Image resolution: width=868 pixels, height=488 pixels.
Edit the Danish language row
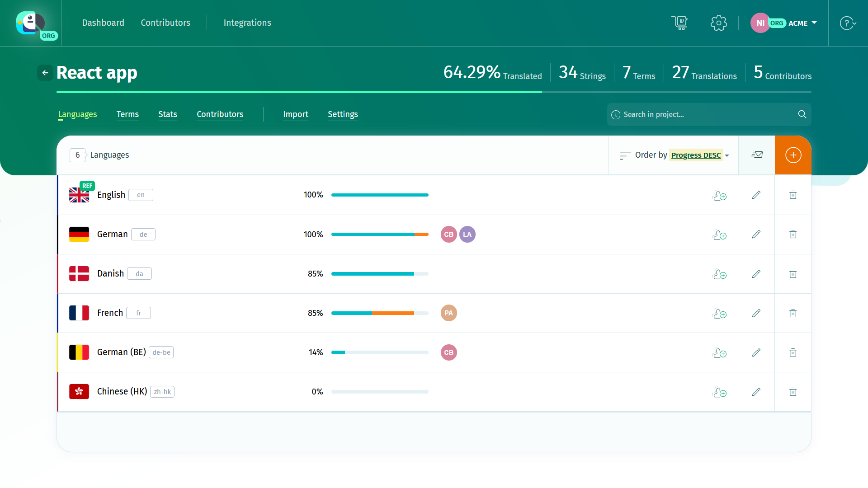coord(756,274)
